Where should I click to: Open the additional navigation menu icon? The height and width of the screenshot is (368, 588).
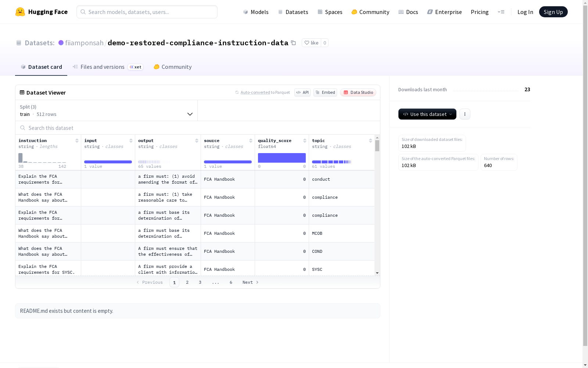[x=501, y=12]
